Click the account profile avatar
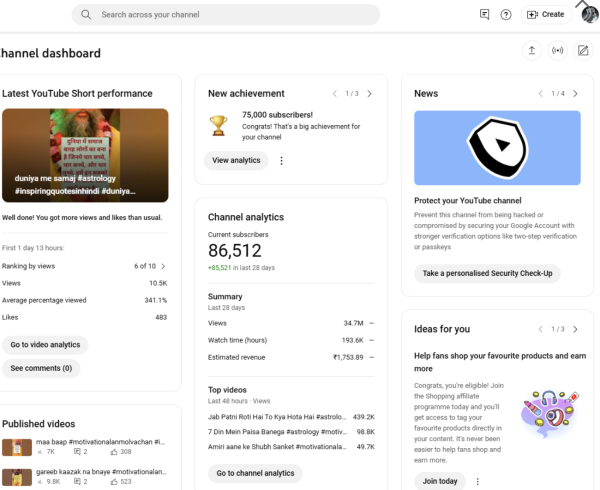This screenshot has width=600, height=490. [589, 14]
